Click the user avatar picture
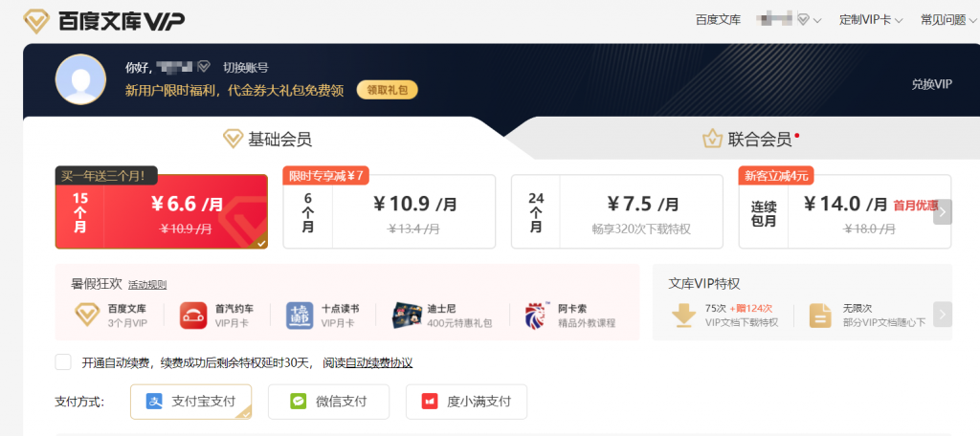This screenshot has height=436, width=980. tap(80, 79)
